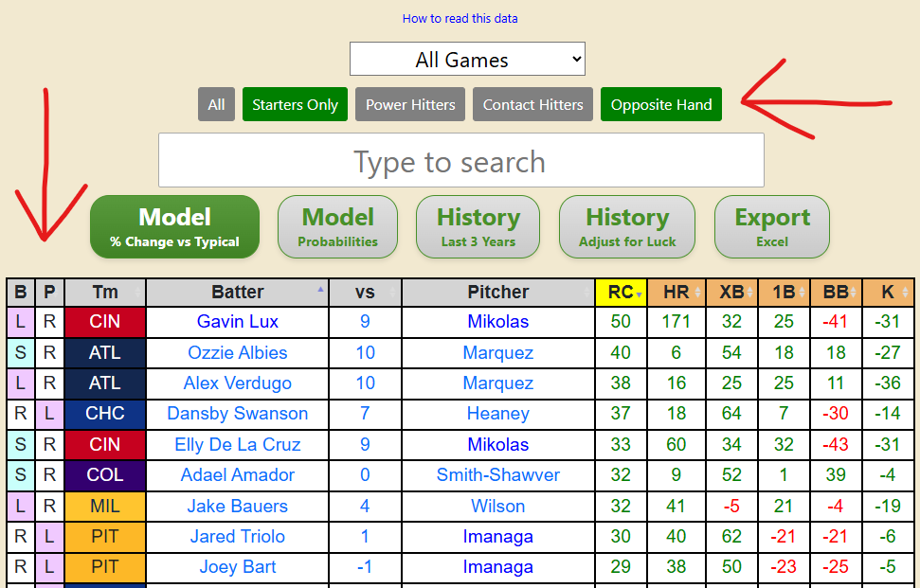
Task: Open Joey Bart batter link
Action: [238, 567]
